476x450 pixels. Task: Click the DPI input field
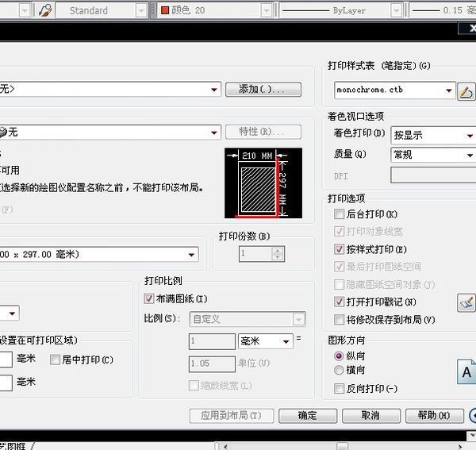(433, 175)
